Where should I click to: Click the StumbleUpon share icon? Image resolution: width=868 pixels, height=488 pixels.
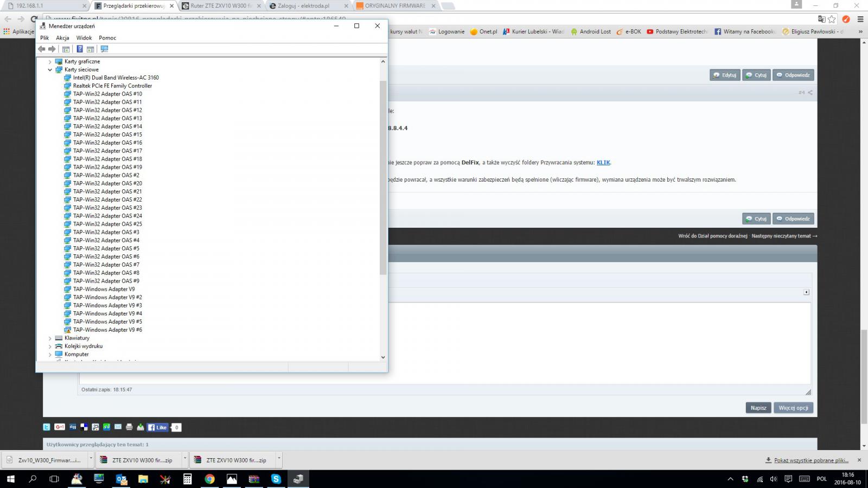106,427
